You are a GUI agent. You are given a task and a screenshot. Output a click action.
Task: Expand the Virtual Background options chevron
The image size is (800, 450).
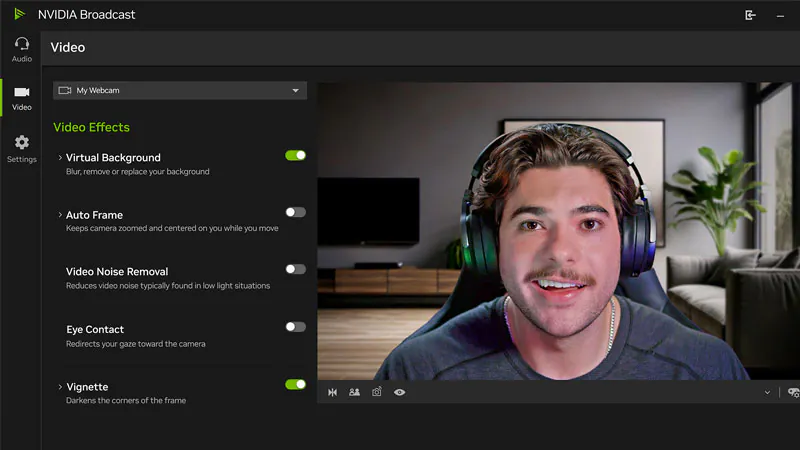tap(60, 158)
